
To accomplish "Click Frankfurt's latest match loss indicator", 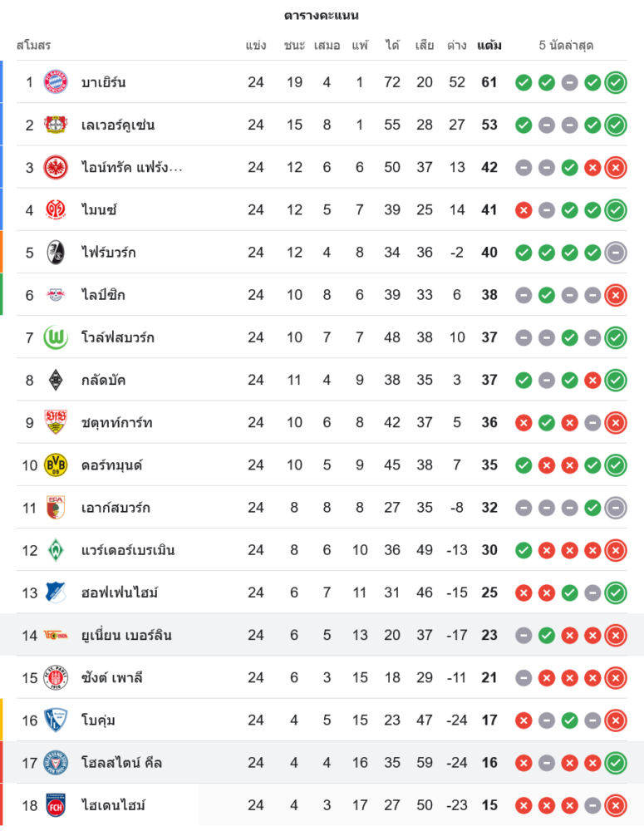I will point(616,167).
